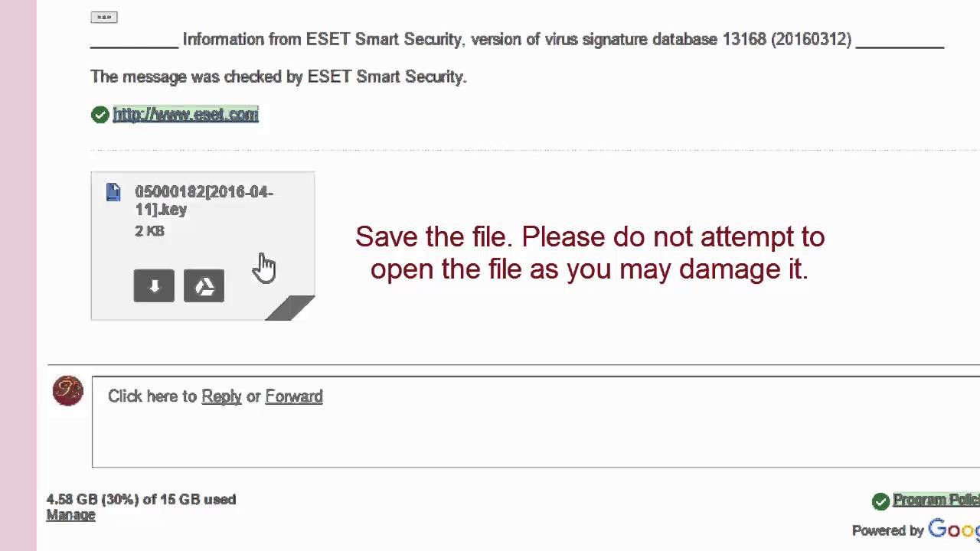Open the http://www.eset.com link
The height and width of the screenshot is (551, 980).
point(185,115)
